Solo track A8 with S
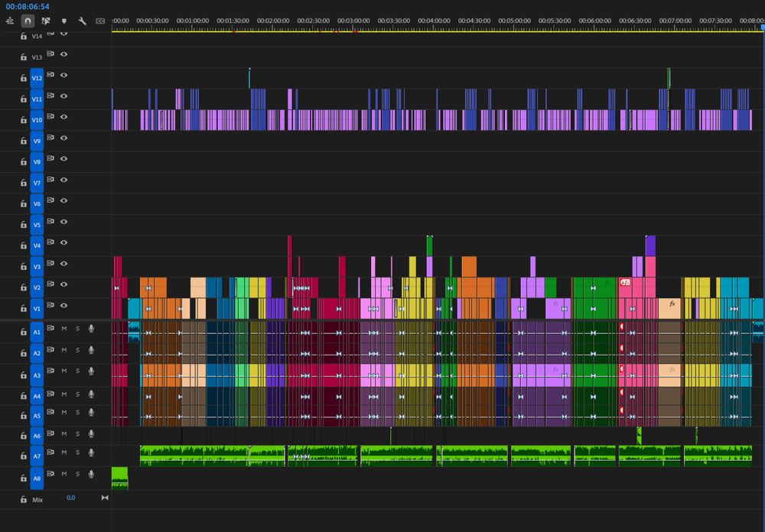 pyautogui.click(x=77, y=474)
